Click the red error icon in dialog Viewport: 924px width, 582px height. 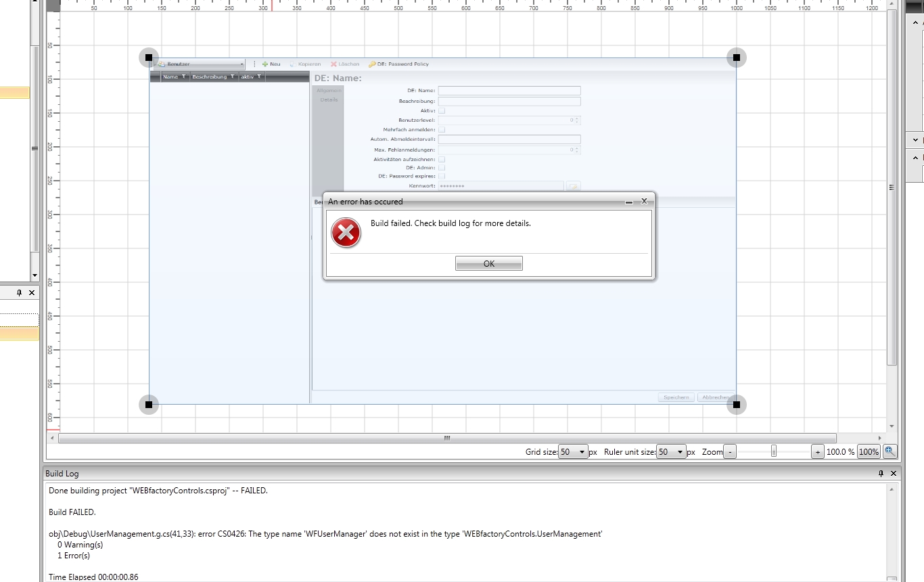346,233
